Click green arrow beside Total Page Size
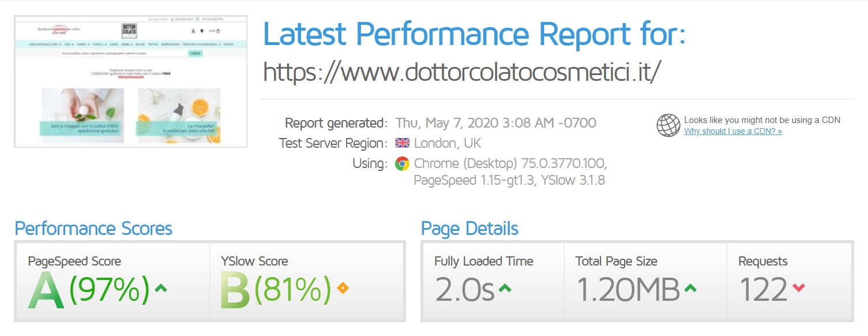The width and height of the screenshot is (868, 336). click(690, 288)
